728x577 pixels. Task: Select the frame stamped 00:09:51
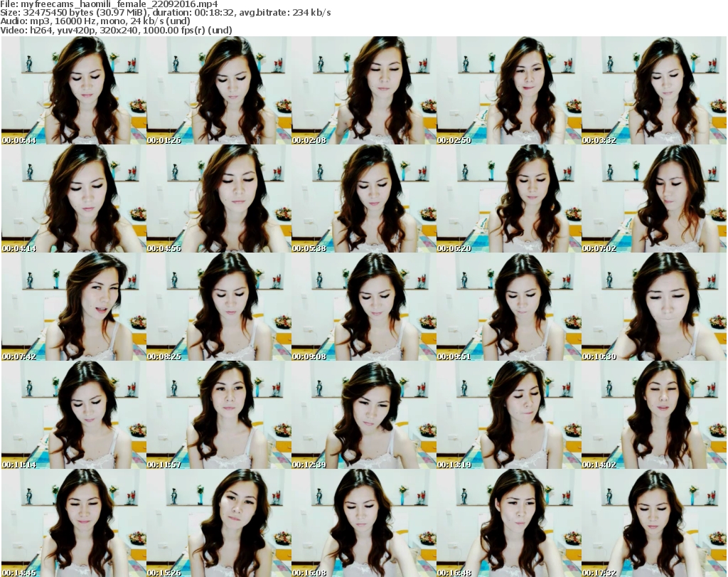point(509,307)
